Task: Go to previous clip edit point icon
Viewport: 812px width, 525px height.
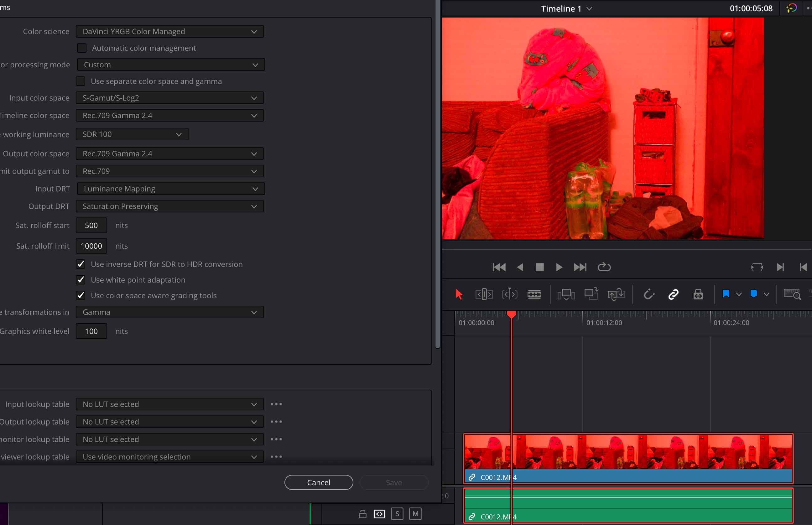Action: point(803,267)
